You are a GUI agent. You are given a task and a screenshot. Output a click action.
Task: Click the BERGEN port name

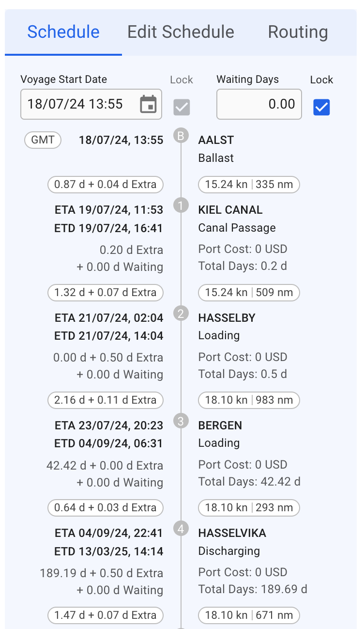point(220,425)
